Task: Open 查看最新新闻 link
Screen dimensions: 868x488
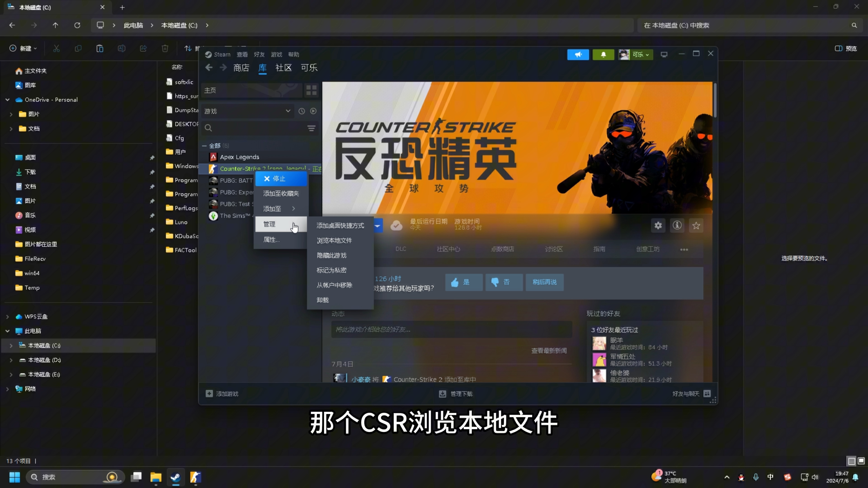Action: 549,351
